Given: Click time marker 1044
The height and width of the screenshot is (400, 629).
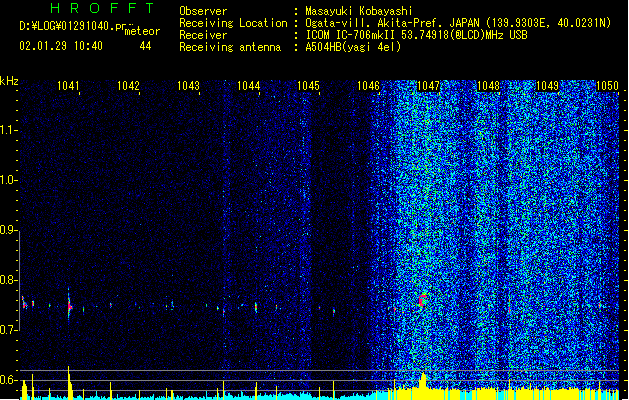Looking at the screenshot, I should point(248,85).
